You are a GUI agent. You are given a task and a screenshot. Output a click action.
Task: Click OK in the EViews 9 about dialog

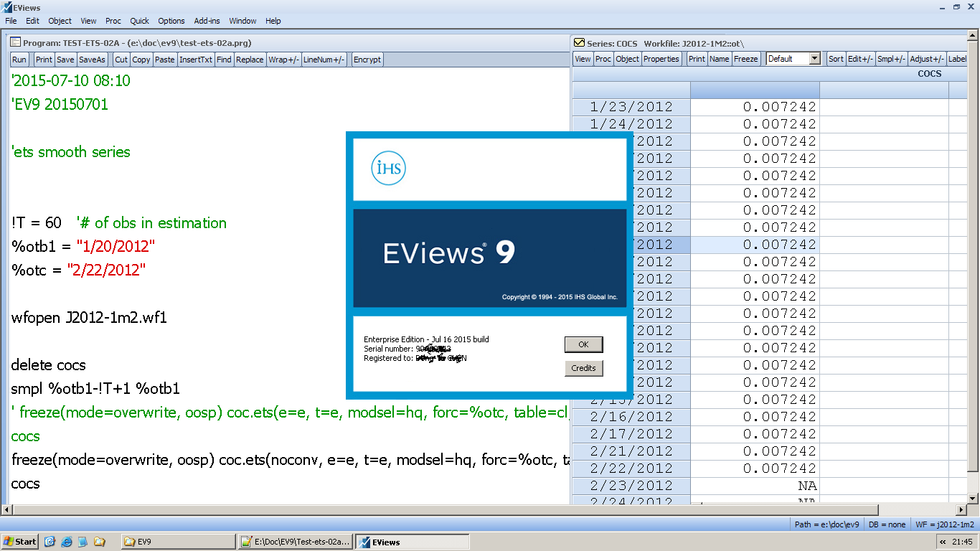(583, 344)
